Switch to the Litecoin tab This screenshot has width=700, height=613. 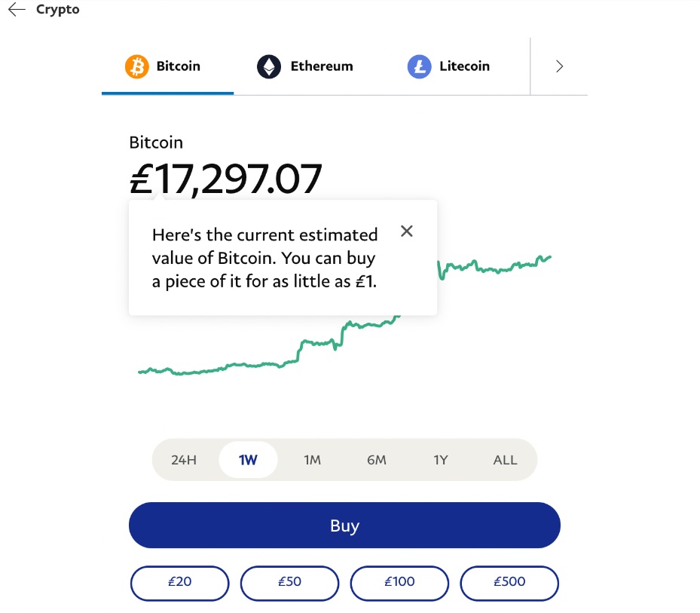448,66
